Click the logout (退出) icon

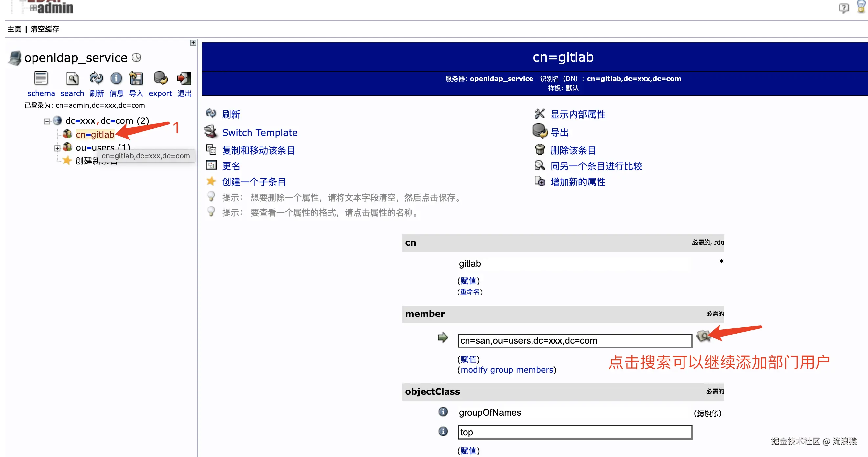click(184, 78)
